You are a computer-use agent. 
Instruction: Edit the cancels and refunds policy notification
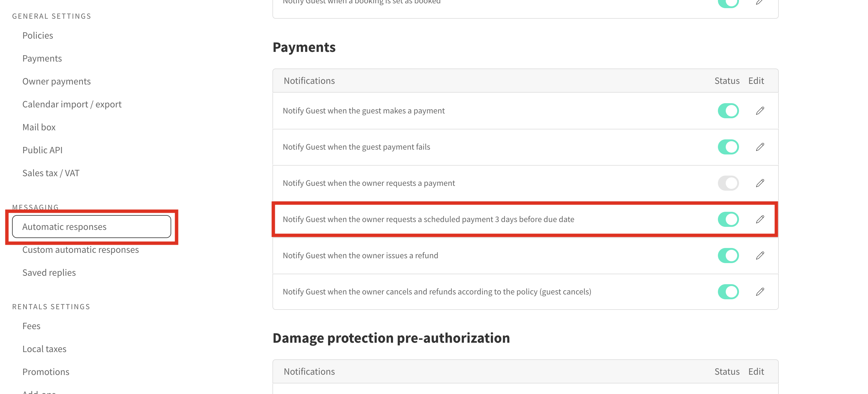click(760, 291)
